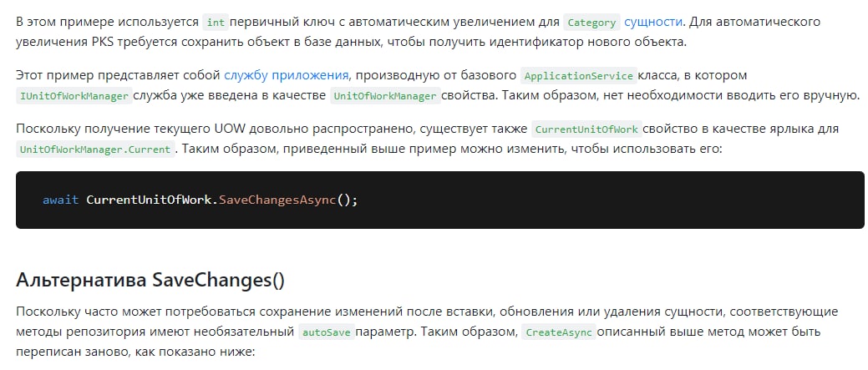The height and width of the screenshot is (370, 868).
Task: Click the "ApplicationService" inline code tag
Action: coord(577,76)
